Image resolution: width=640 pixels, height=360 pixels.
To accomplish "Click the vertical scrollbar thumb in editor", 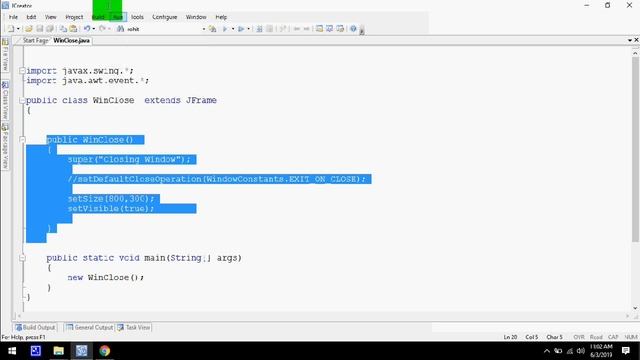I will pyautogui.click(x=635, y=149).
